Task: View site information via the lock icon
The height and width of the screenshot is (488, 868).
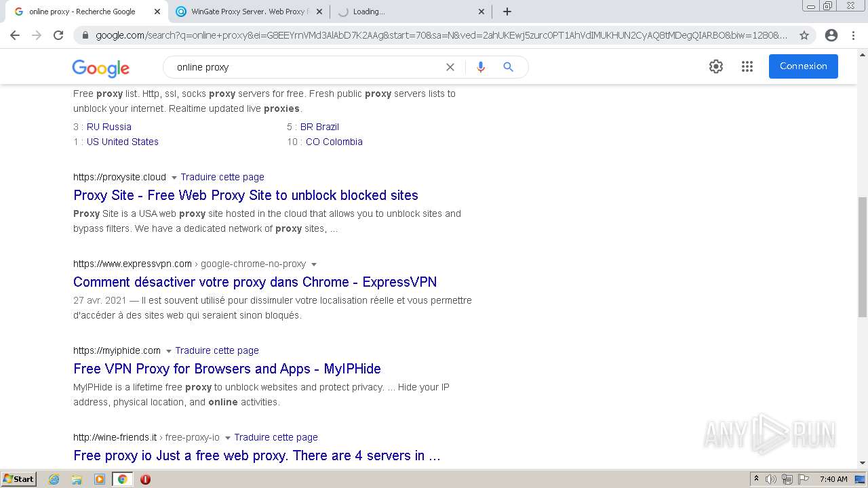Action: coord(85,35)
